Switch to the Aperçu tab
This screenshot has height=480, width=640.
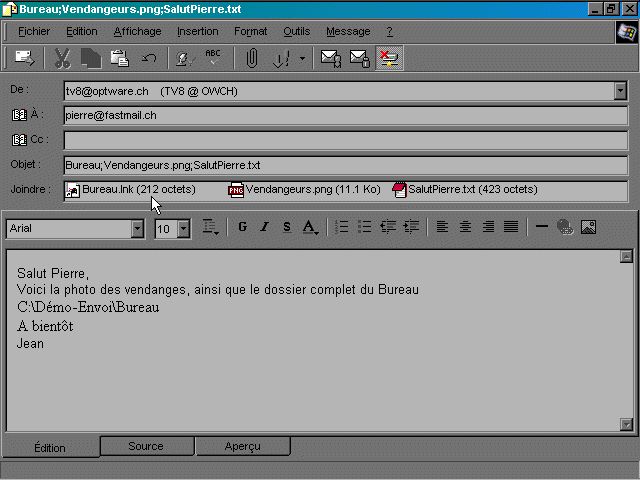[242, 446]
